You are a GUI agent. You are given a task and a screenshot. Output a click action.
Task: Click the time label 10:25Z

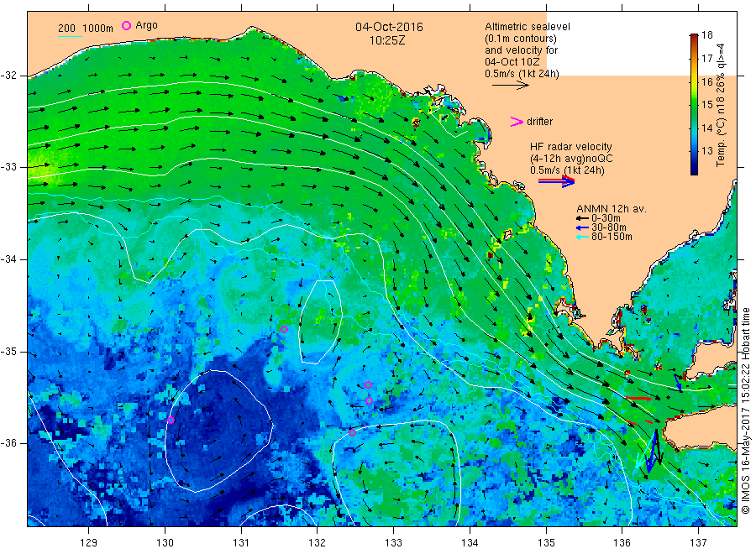point(387,40)
